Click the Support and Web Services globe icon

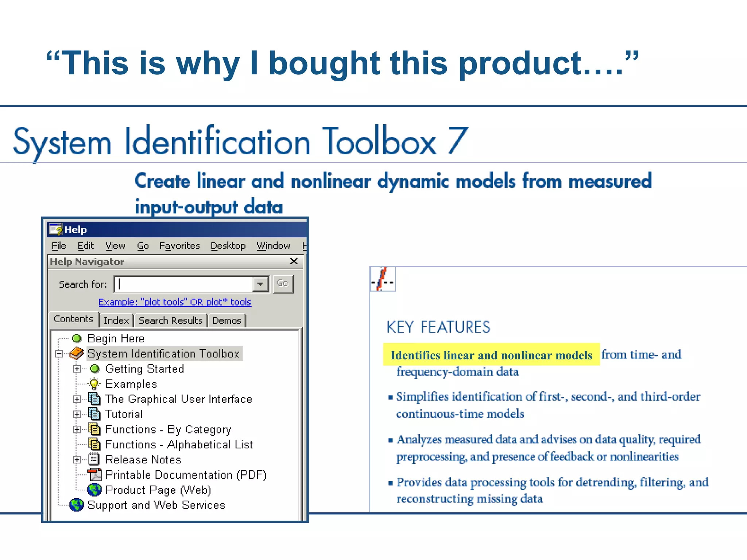(x=77, y=505)
